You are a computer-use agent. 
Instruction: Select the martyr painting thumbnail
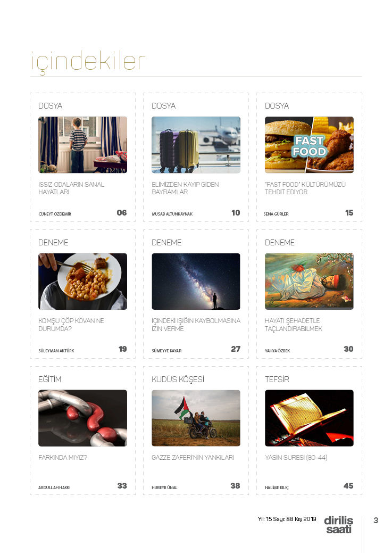(x=309, y=282)
